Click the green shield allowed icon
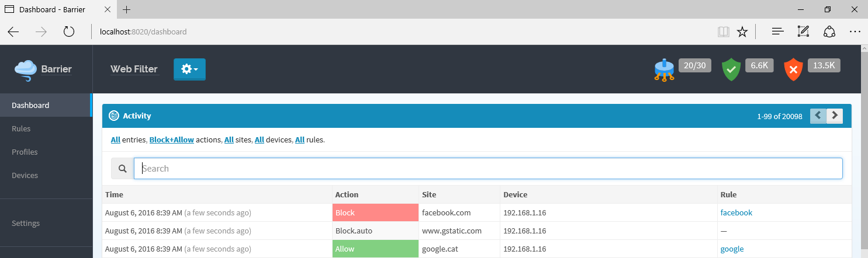The image size is (868, 258). (x=731, y=70)
